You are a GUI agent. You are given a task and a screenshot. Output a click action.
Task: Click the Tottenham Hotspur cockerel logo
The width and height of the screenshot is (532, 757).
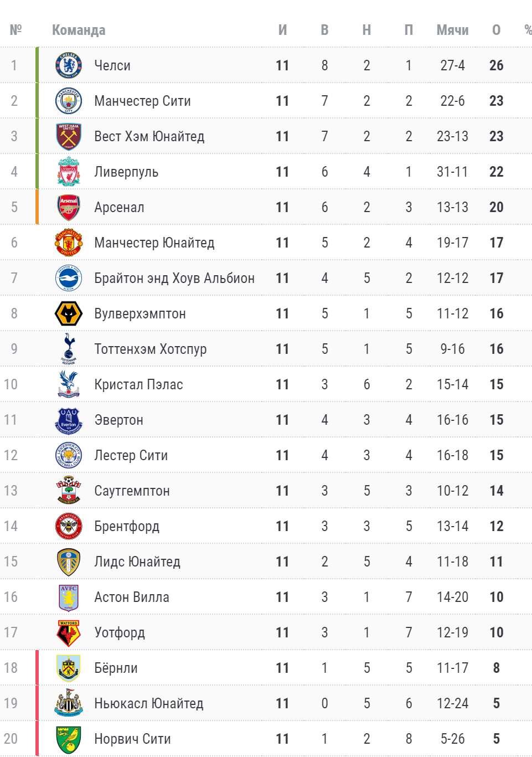[x=69, y=349]
